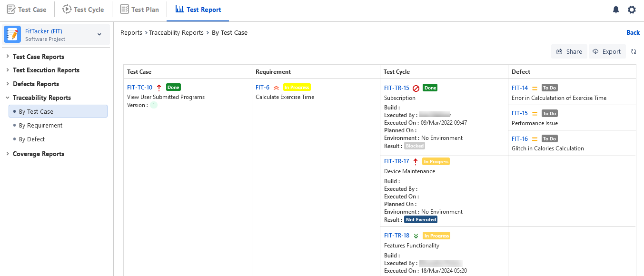644x276 pixels.
Task: Click Test Case tab icon
Action: pos(11,10)
